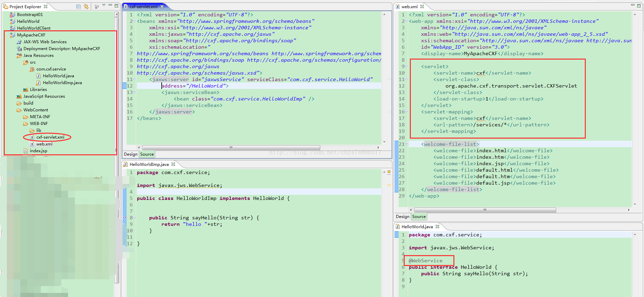The width and height of the screenshot is (644, 297).
Task: Collapse servlet-mapping fold at line 16 in web.xml
Action: pyautogui.click(x=406, y=112)
